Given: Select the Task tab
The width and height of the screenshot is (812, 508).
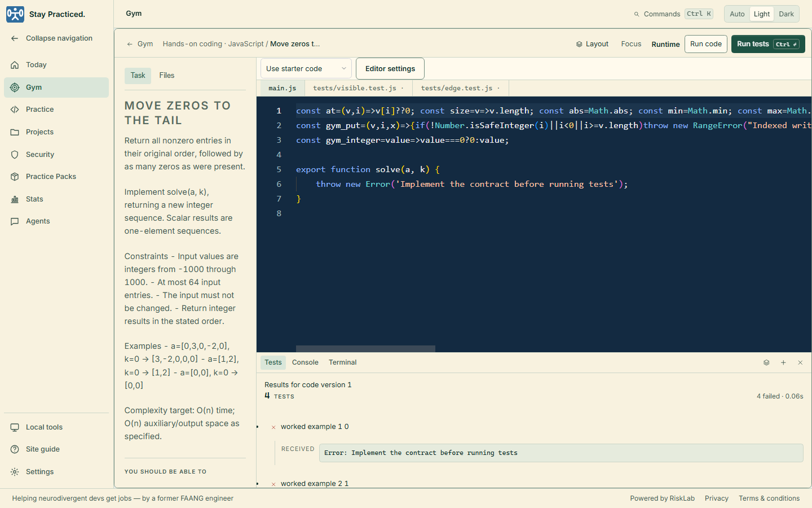Looking at the screenshot, I should 138,76.
